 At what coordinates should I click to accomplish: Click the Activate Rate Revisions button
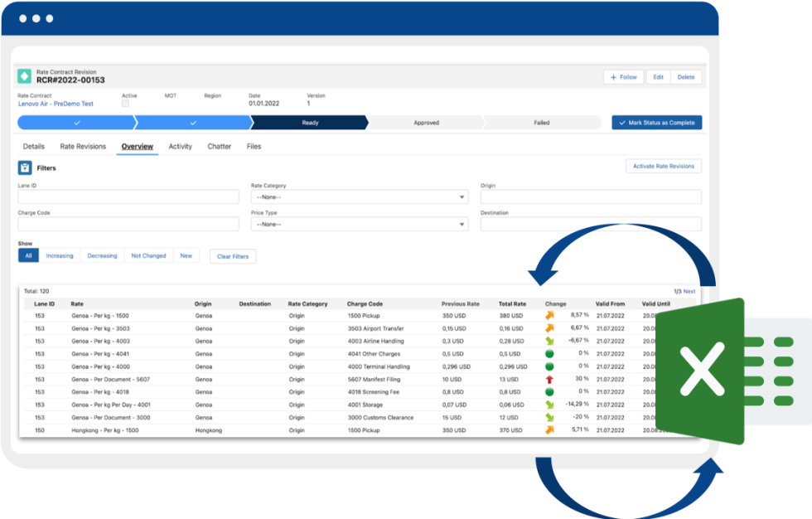[664, 165]
